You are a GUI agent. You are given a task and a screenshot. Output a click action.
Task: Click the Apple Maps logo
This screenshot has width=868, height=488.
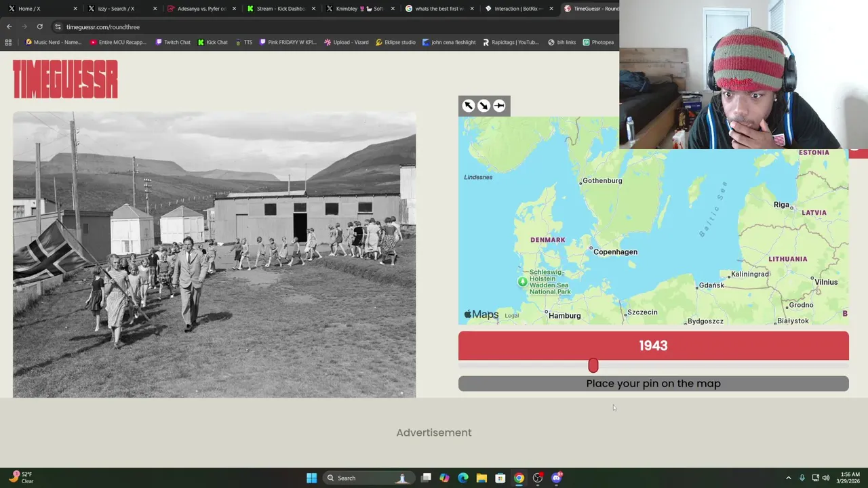click(x=481, y=314)
